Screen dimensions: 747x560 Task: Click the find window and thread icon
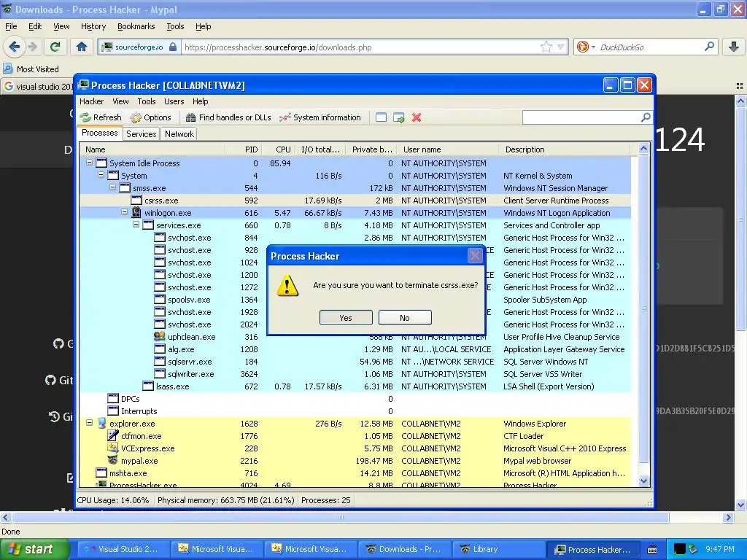[399, 117]
